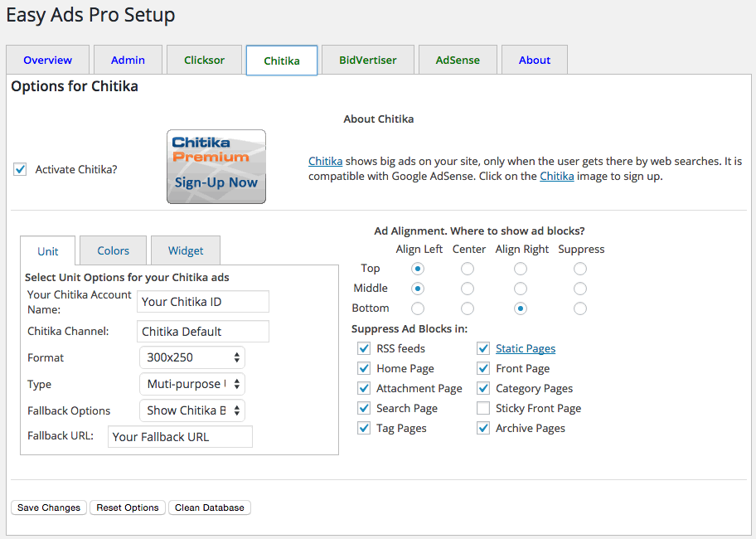Click the Reset Options button
The image size is (756, 539).
tap(128, 507)
